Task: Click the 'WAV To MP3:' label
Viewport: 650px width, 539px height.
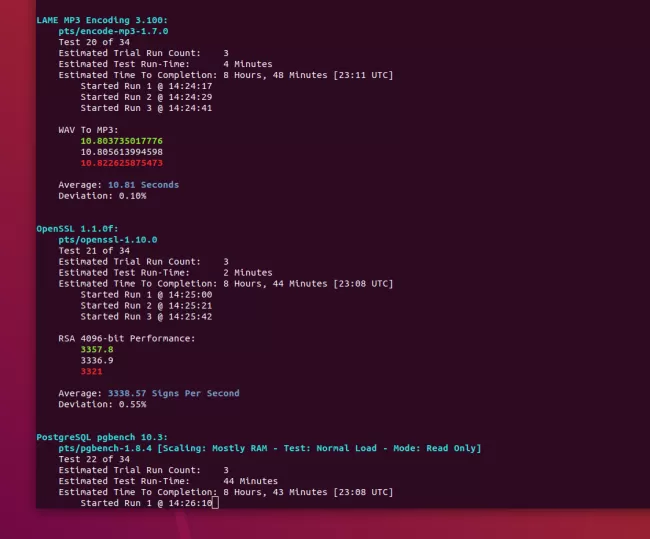Action: click(x=88, y=130)
